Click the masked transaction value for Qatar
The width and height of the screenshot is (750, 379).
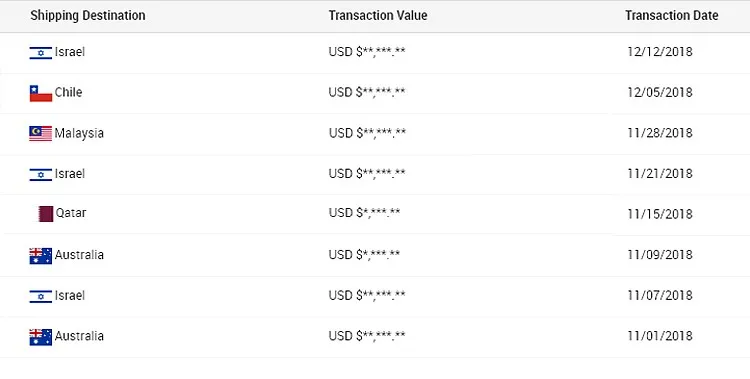(364, 212)
